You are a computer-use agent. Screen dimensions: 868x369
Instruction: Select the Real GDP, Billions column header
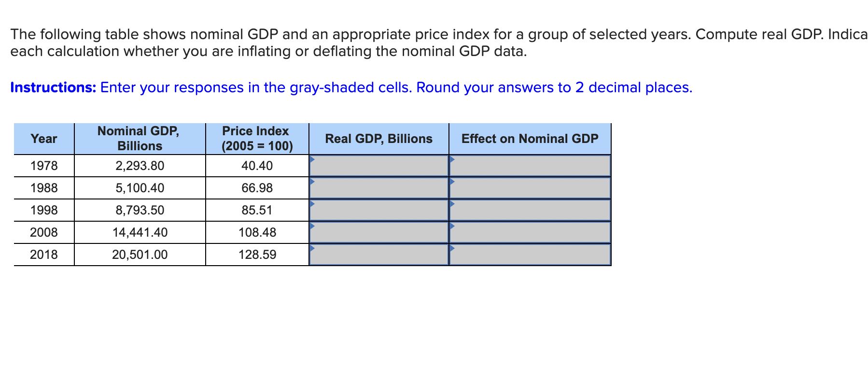tap(379, 139)
